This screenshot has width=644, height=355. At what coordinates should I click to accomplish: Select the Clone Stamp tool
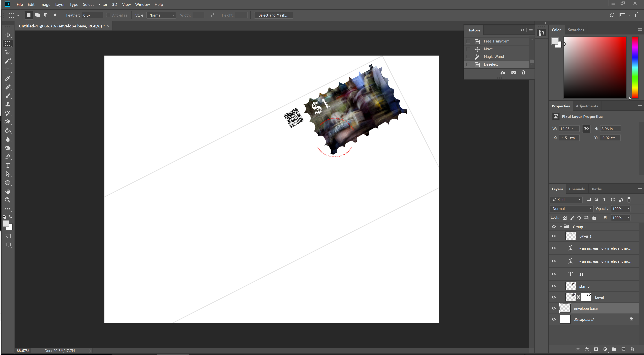tap(8, 104)
